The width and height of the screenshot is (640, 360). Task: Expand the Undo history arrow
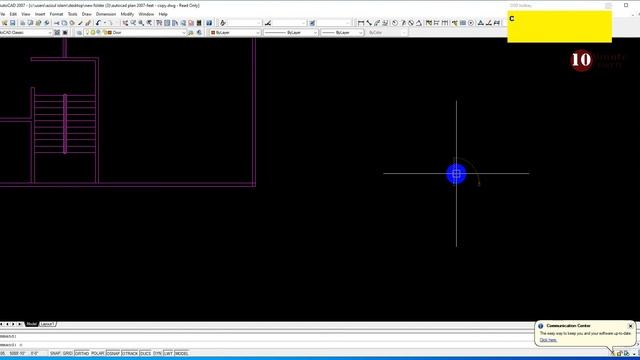[x=105, y=23]
